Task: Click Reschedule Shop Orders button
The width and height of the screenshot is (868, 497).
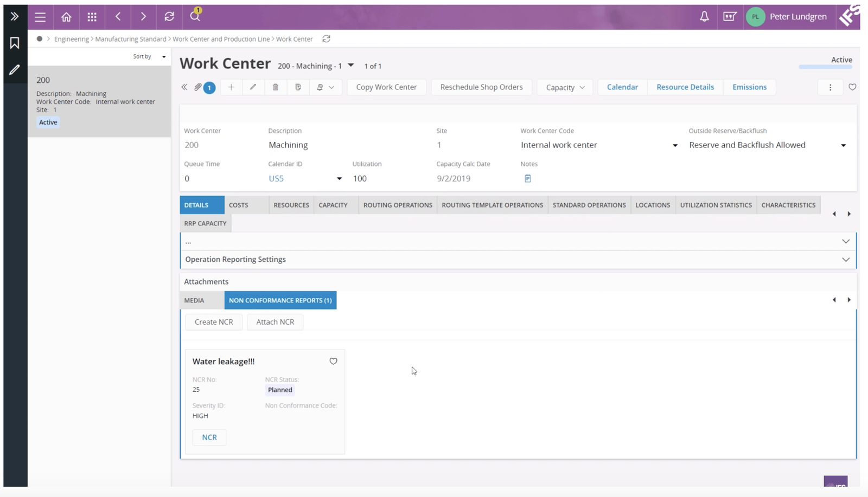Action: (x=481, y=87)
